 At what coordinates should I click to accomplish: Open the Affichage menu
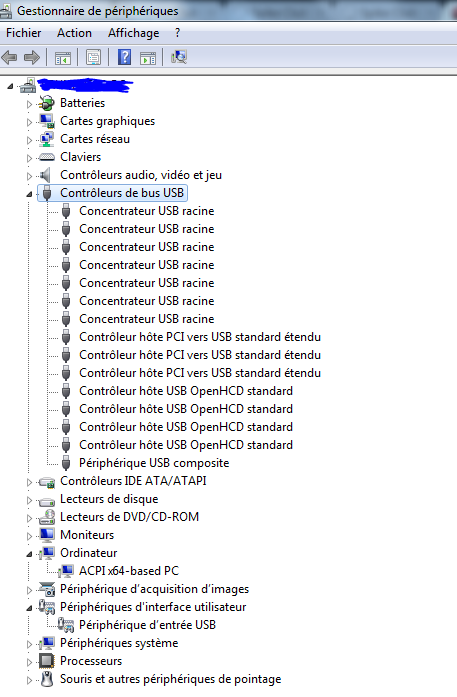[133, 33]
